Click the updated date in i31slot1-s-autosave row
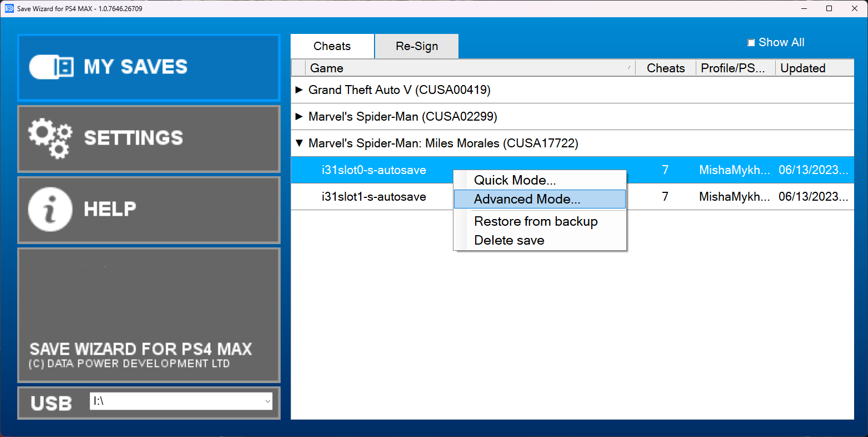The width and height of the screenshot is (868, 437). point(814,197)
